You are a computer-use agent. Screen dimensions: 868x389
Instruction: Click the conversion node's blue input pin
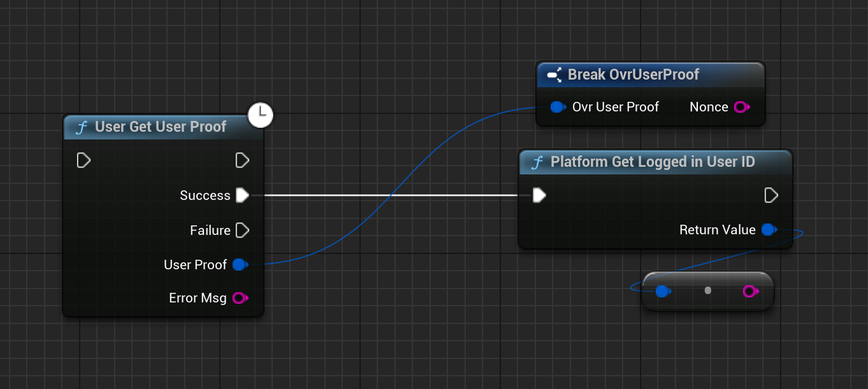[662, 291]
